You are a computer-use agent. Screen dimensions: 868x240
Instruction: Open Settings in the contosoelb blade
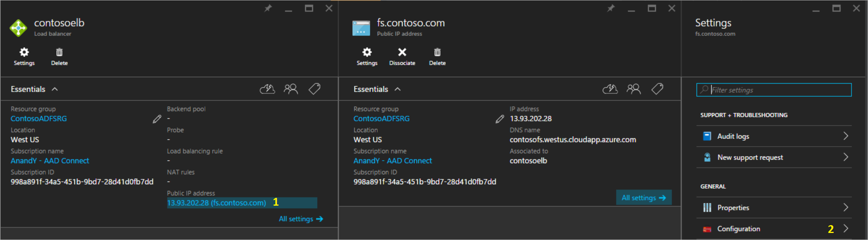pyautogui.click(x=24, y=57)
